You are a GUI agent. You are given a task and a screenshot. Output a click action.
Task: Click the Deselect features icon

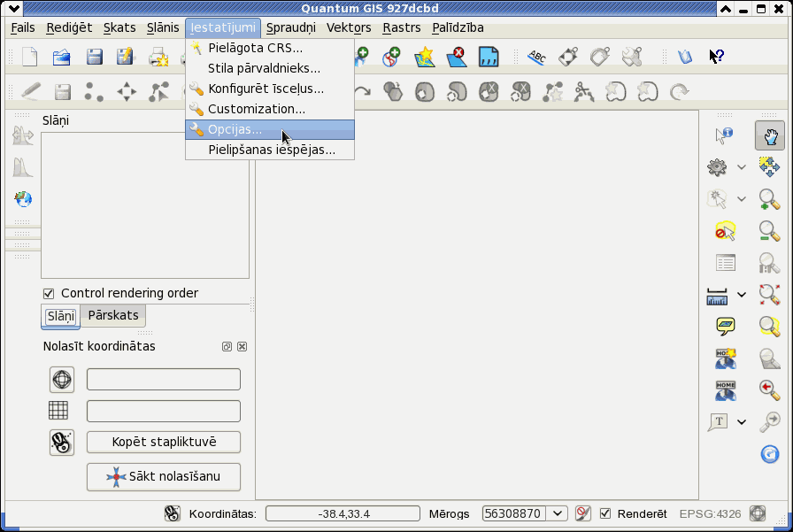coord(725,231)
